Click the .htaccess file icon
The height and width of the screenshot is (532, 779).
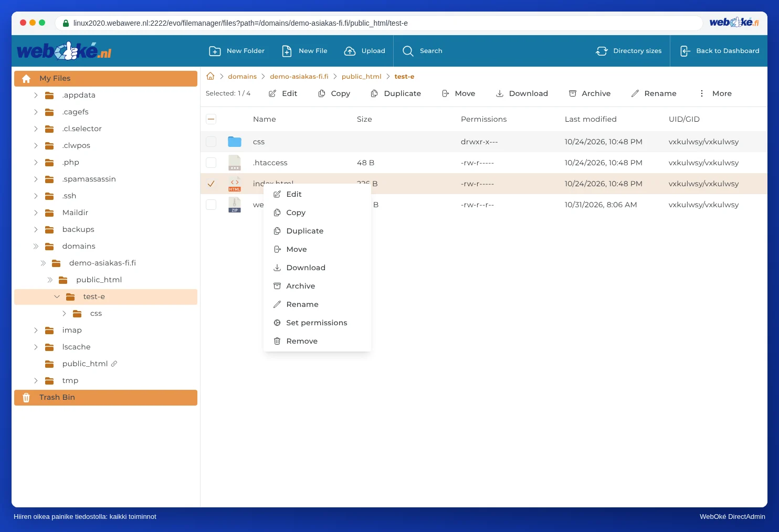(x=235, y=163)
